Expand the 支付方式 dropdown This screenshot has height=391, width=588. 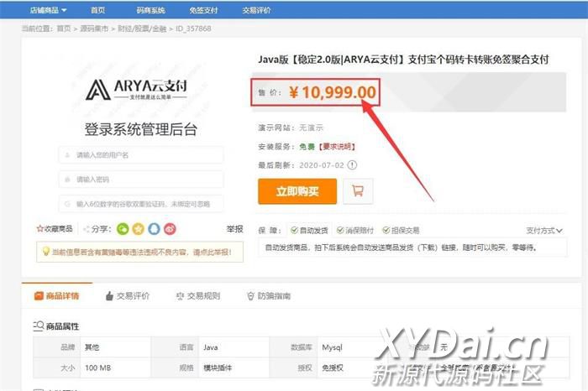544,231
